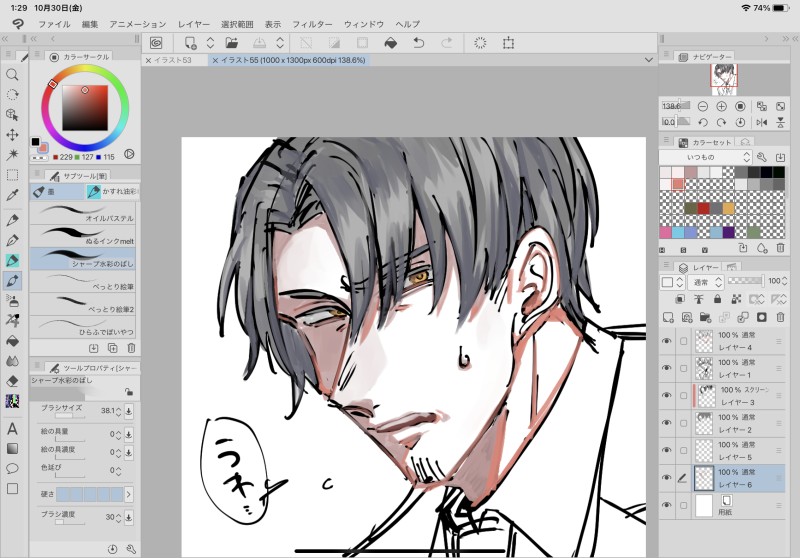Select the Text tool
This screenshot has height=558, width=800.
[12, 428]
